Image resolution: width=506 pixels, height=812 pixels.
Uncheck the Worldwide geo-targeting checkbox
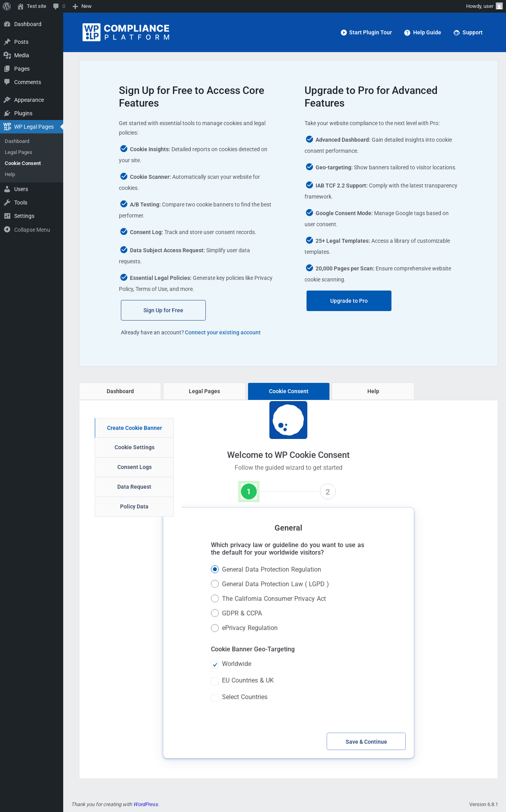pos(215,664)
